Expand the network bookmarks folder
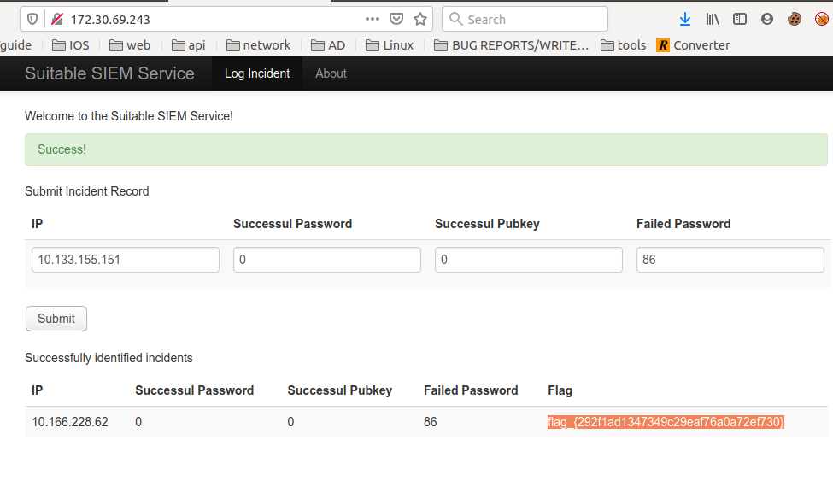The image size is (833, 504). pos(257,45)
